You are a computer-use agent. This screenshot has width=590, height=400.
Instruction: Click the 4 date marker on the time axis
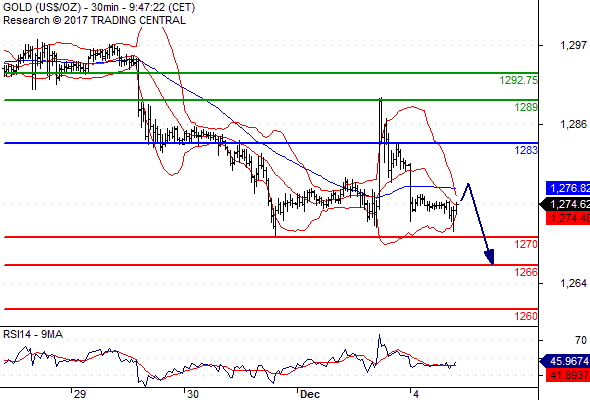pos(416,394)
